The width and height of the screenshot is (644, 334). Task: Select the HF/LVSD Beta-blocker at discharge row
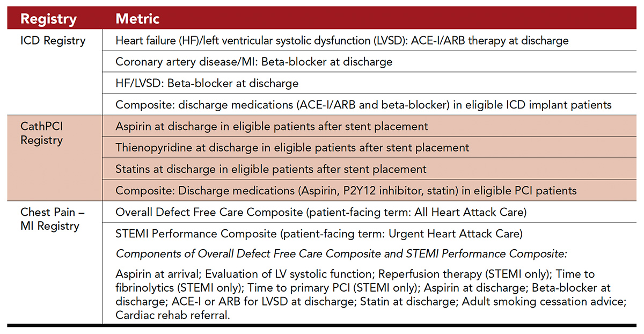click(207, 84)
